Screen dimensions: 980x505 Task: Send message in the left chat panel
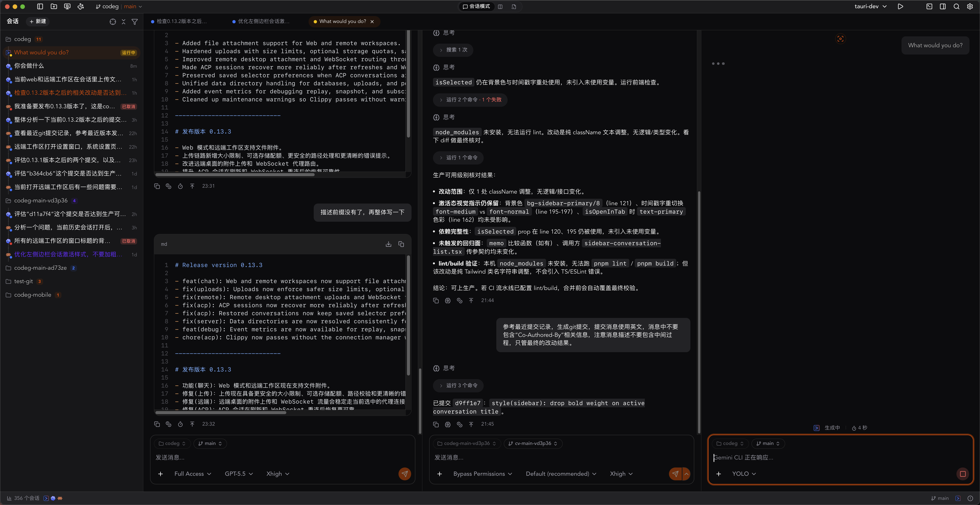click(404, 474)
